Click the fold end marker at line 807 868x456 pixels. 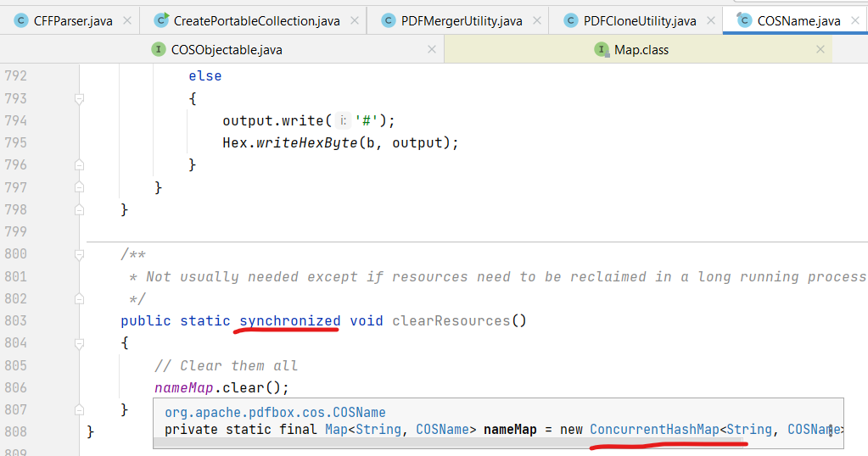pos(79,409)
